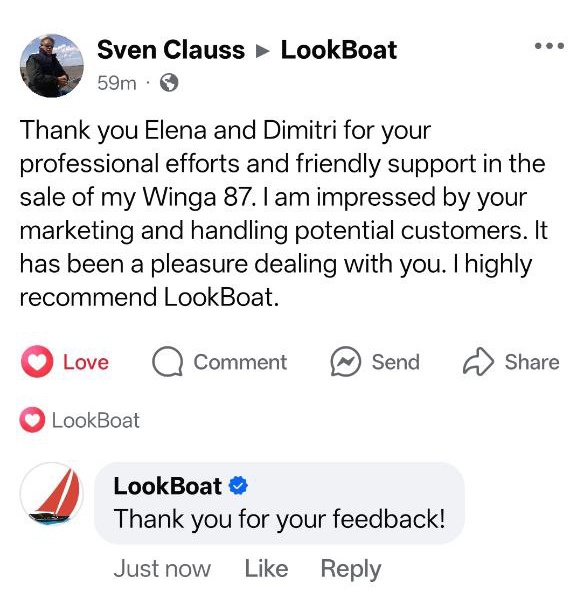Screen dimensions: 580x595
Task: Click the Comment button label
Action: pyautogui.click(x=240, y=362)
